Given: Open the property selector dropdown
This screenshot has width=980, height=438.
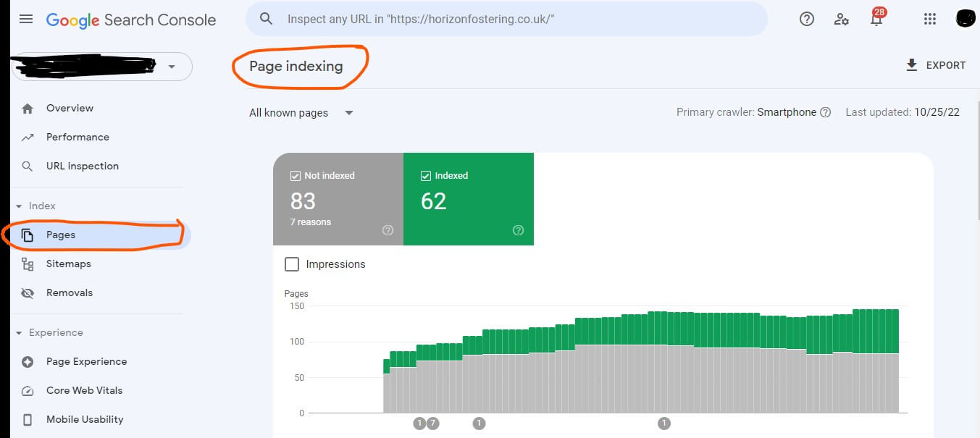Looking at the screenshot, I should click(x=102, y=67).
